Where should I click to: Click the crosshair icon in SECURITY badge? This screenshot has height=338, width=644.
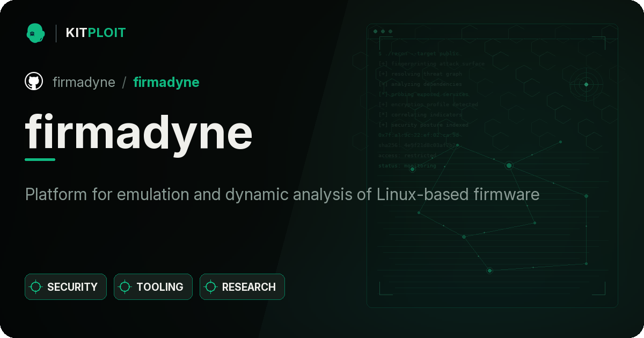(x=36, y=287)
